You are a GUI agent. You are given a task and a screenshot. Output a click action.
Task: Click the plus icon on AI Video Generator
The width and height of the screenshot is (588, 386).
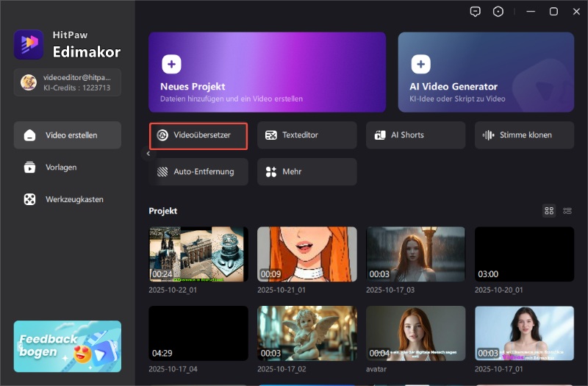click(420, 64)
